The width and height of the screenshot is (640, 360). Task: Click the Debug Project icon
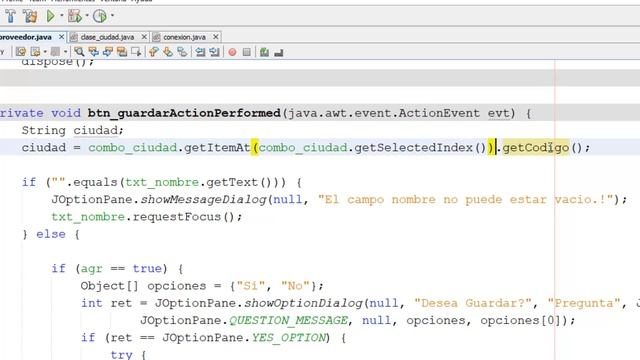coord(75,16)
